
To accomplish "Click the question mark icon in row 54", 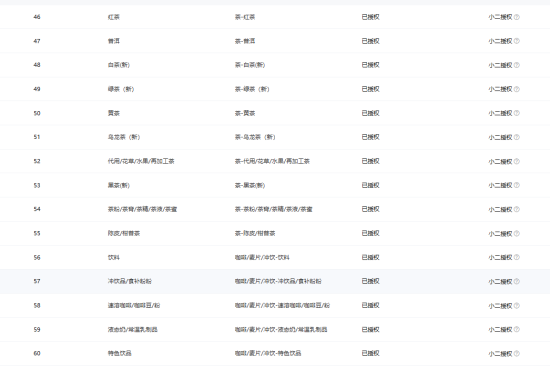I will pyautogui.click(x=517, y=209).
